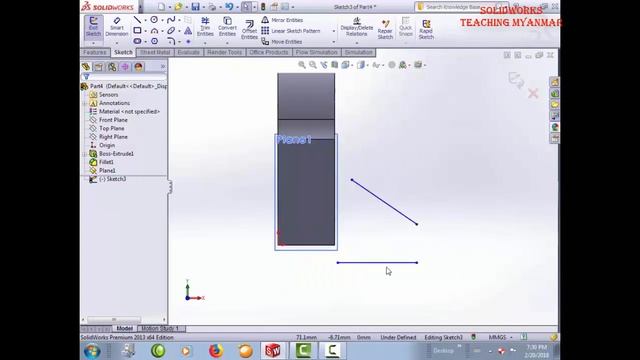
Task: Switch to the Features tab
Action: 95,52
